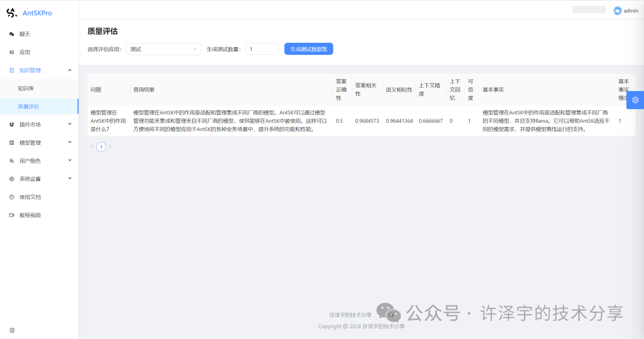Click the model management icon beside 模型管理
Screen dimensions: 644x339
[11, 142]
